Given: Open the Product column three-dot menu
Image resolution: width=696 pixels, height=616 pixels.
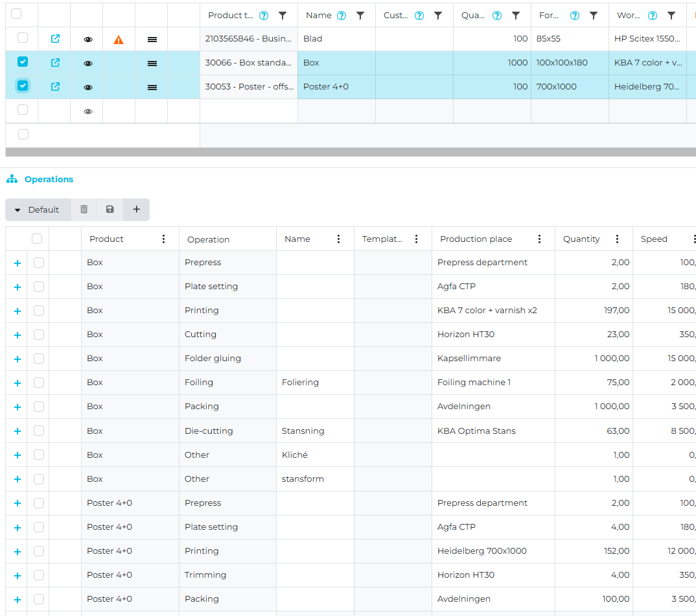Looking at the screenshot, I should pyautogui.click(x=163, y=239).
